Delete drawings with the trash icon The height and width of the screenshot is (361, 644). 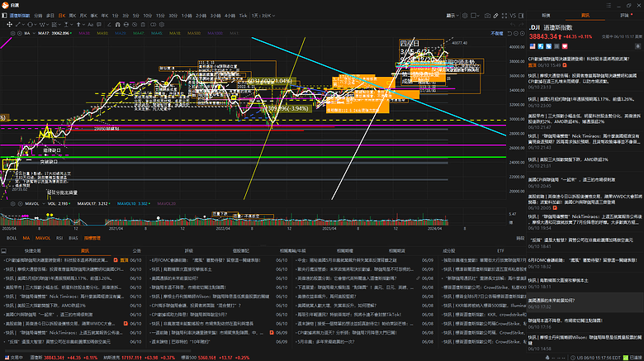pos(143,25)
